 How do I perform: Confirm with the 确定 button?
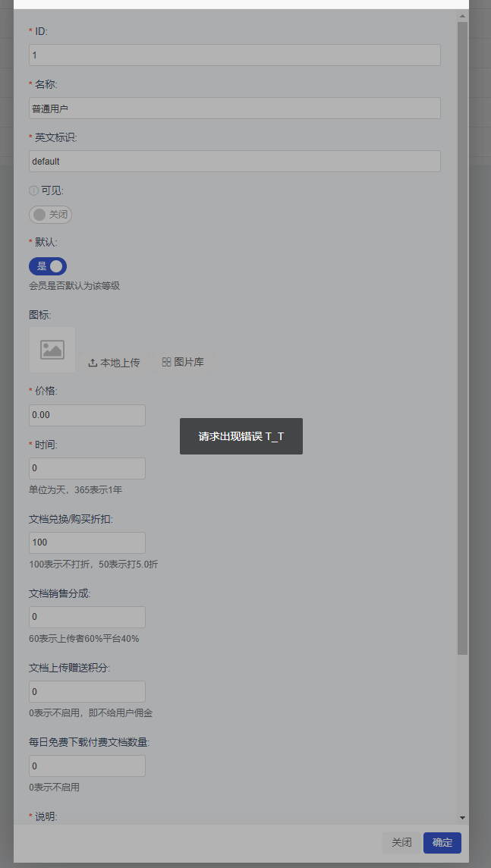[x=442, y=843]
